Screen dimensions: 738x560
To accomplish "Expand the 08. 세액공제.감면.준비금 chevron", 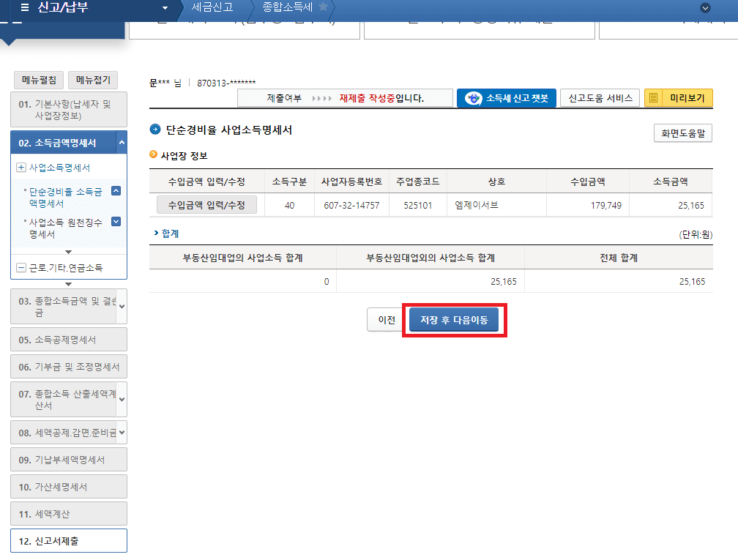I will click(x=122, y=433).
